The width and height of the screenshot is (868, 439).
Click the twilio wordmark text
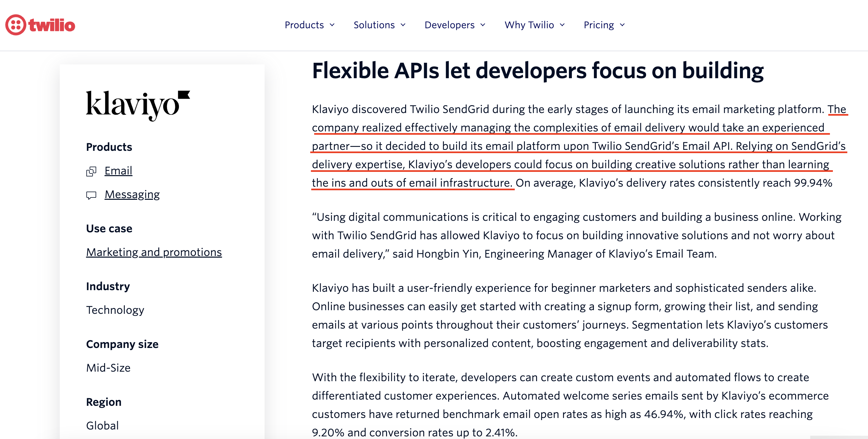52,25
